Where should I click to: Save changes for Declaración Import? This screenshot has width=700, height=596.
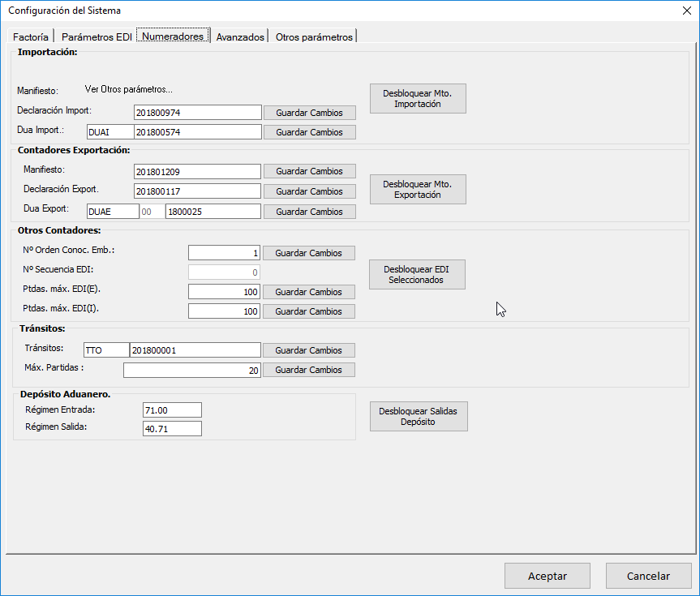tap(309, 113)
